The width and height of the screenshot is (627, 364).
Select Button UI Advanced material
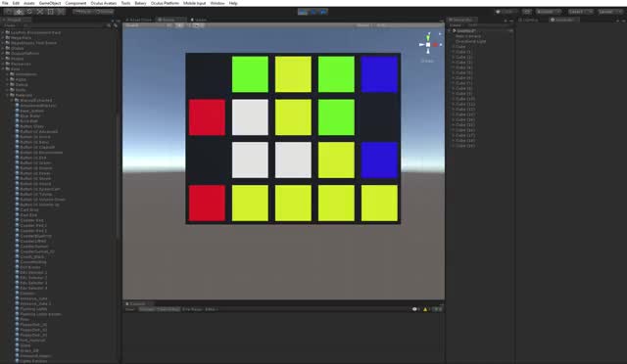(x=39, y=131)
